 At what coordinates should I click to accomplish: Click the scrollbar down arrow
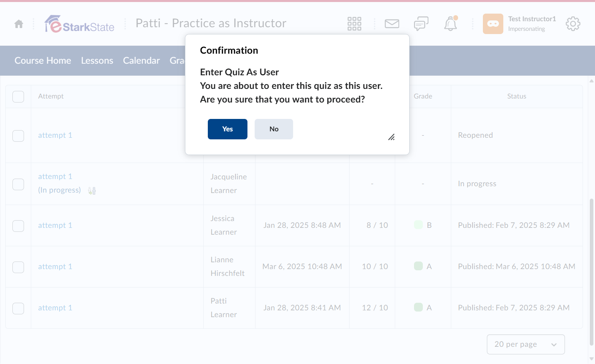pos(591,359)
